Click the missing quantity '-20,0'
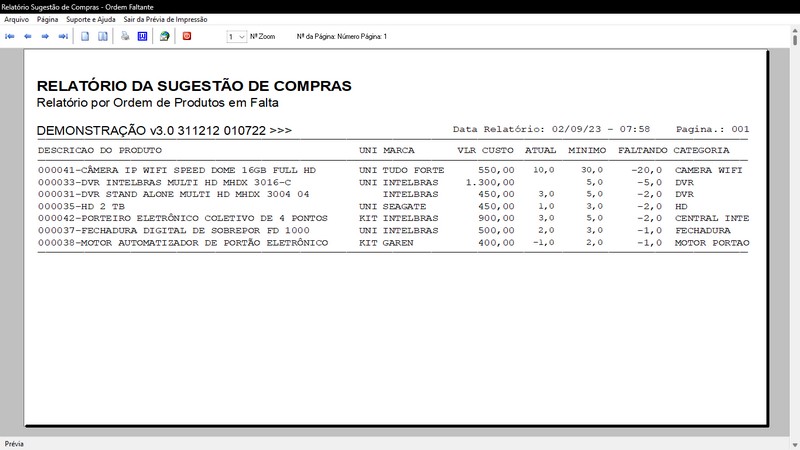Screen dimensions: 800x450 (646, 170)
